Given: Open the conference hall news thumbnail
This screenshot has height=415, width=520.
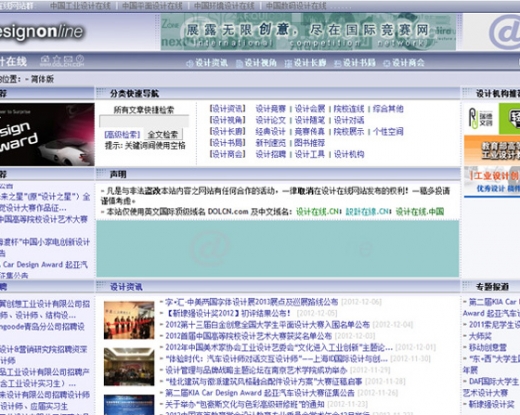Looking at the screenshot, I should point(129,367).
